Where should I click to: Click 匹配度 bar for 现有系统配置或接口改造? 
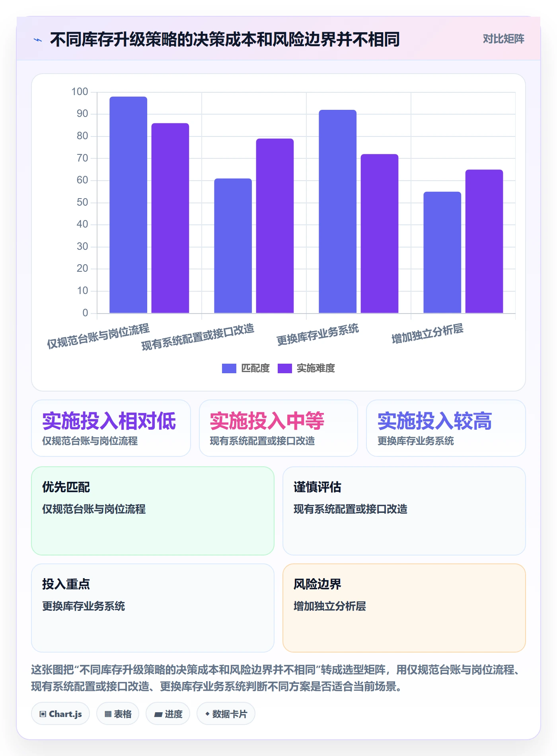pyautogui.click(x=233, y=246)
